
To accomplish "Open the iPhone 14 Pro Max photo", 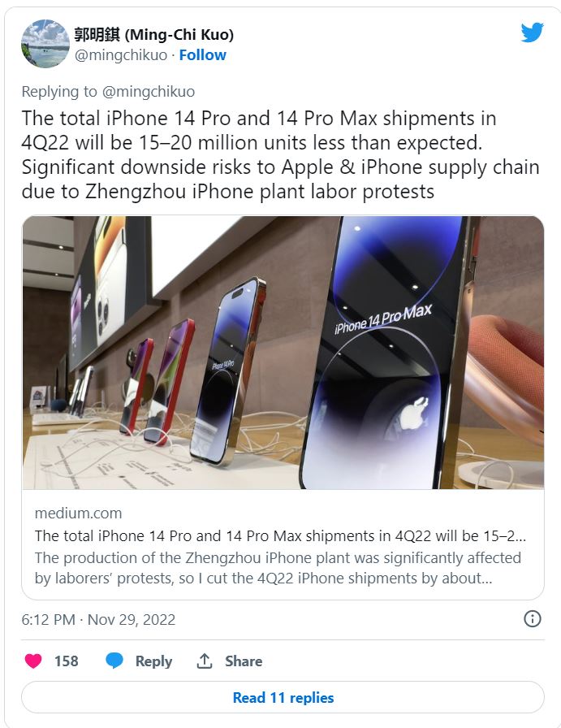I will [283, 353].
